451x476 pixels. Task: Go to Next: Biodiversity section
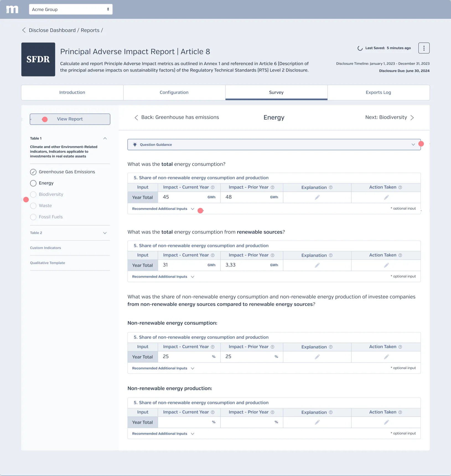coord(390,117)
